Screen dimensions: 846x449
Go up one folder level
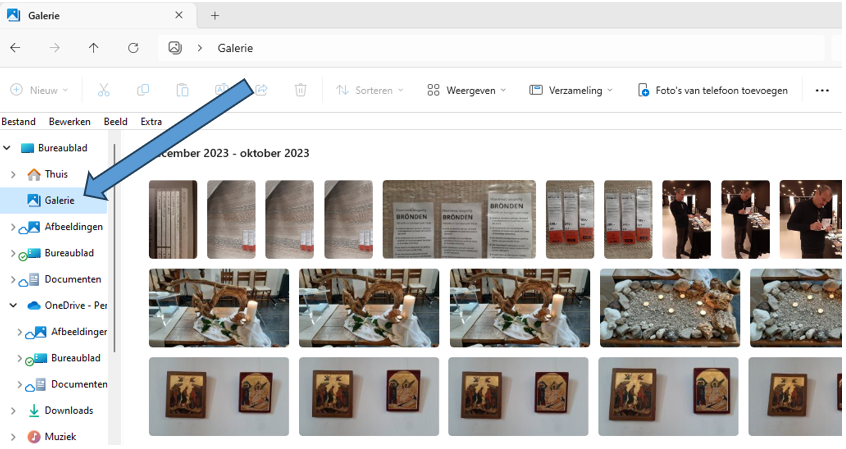pos(94,48)
